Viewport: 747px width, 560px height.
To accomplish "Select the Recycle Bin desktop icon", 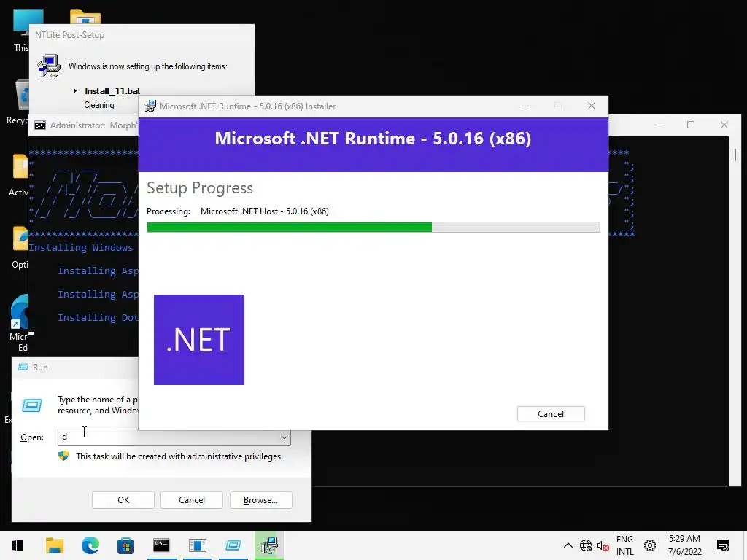I will pyautogui.click(x=18, y=102).
